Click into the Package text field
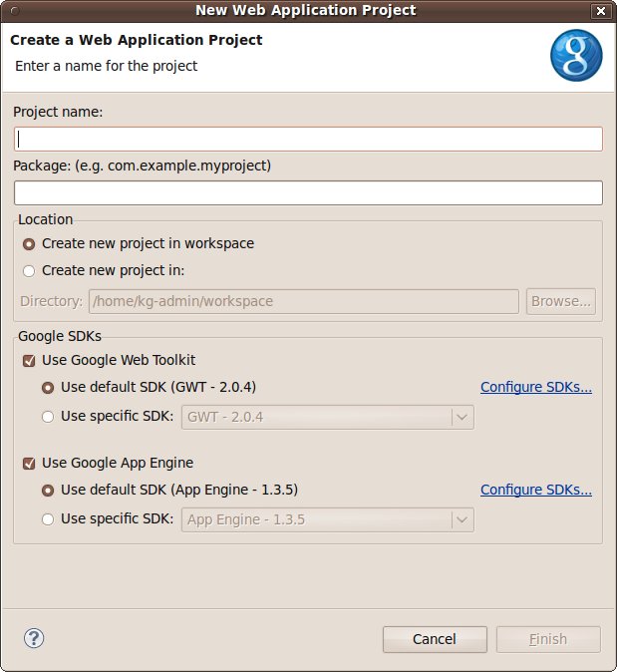 click(308, 192)
